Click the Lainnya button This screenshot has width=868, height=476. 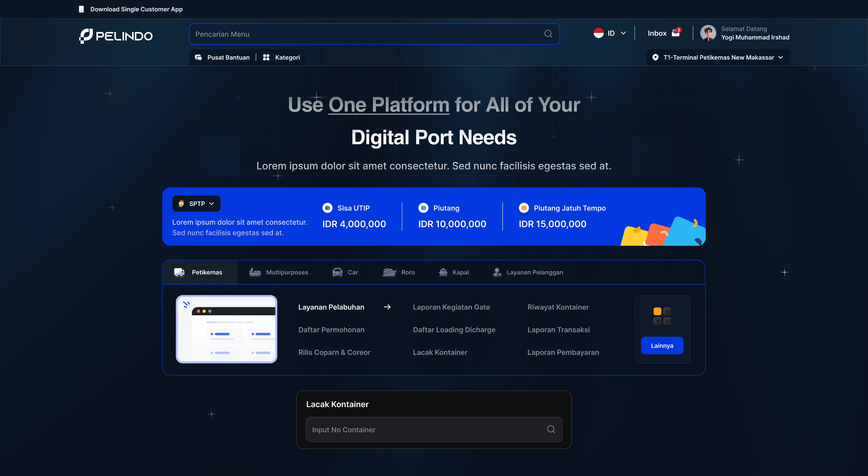(x=662, y=346)
